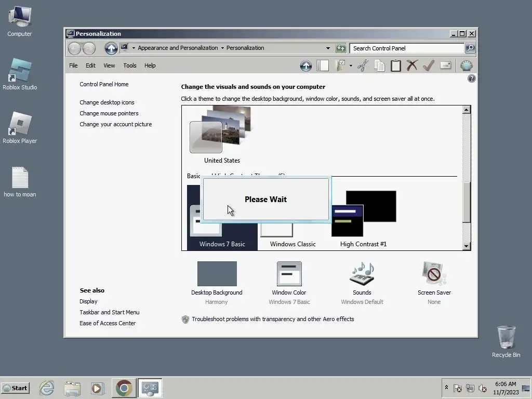This screenshot has width=532, height=399.
Task: Launch Internet Explorer from the taskbar
Action: coord(46,388)
